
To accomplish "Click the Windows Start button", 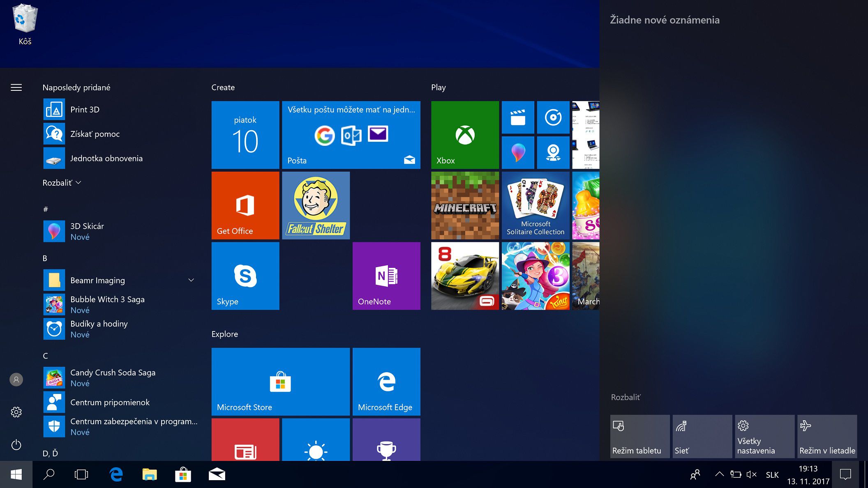I will coord(16,474).
